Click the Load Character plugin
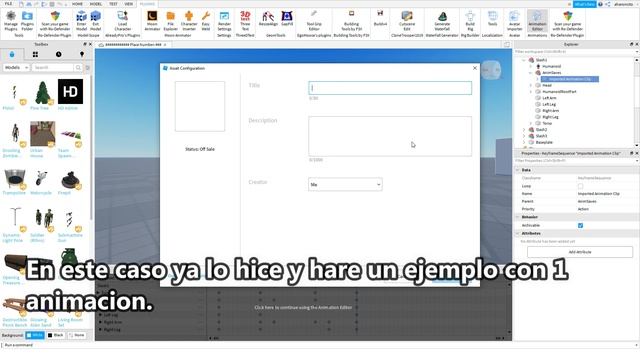Image resolution: width=640 pixels, height=360 pixels. click(122, 21)
